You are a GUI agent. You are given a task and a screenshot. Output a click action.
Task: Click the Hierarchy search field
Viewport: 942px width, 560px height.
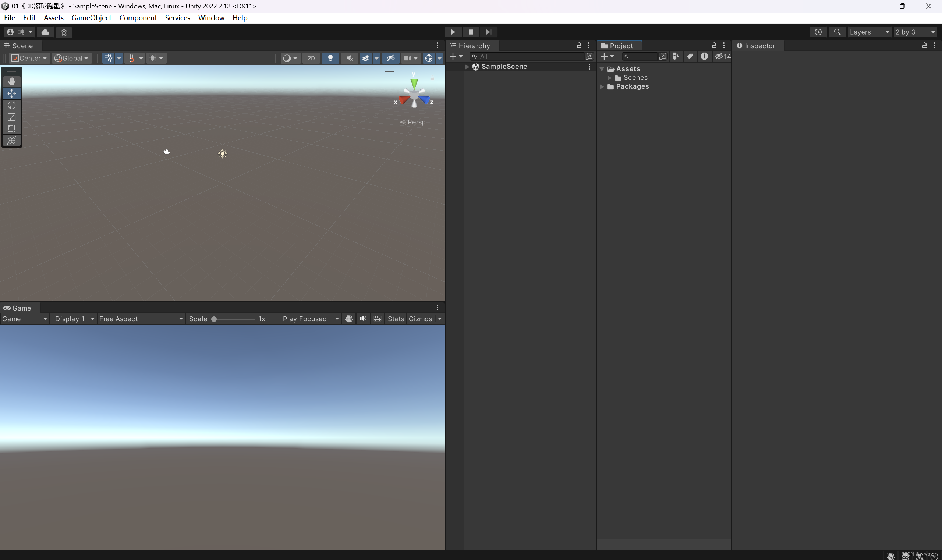[x=528, y=57]
